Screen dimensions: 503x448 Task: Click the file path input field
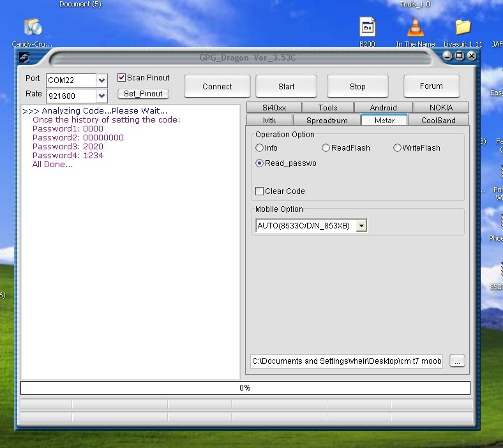point(347,361)
